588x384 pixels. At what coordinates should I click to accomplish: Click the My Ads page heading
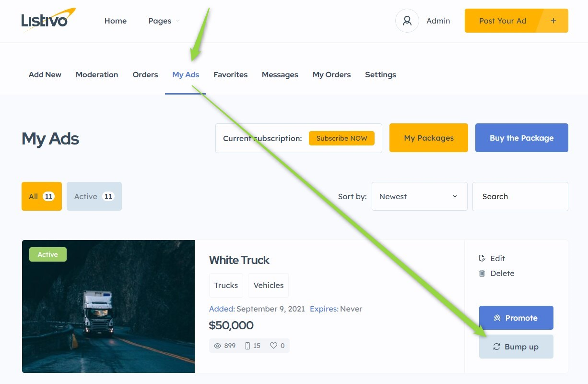pyautogui.click(x=50, y=139)
